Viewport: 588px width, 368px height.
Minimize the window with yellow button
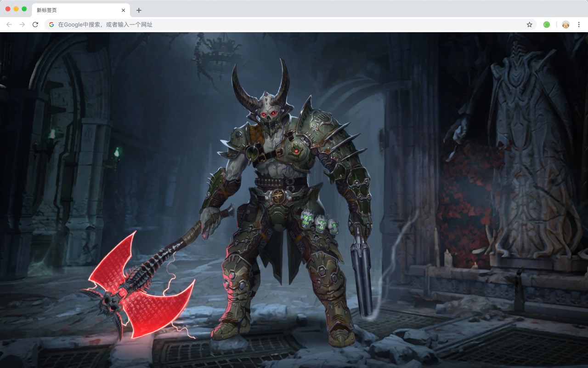point(16,9)
